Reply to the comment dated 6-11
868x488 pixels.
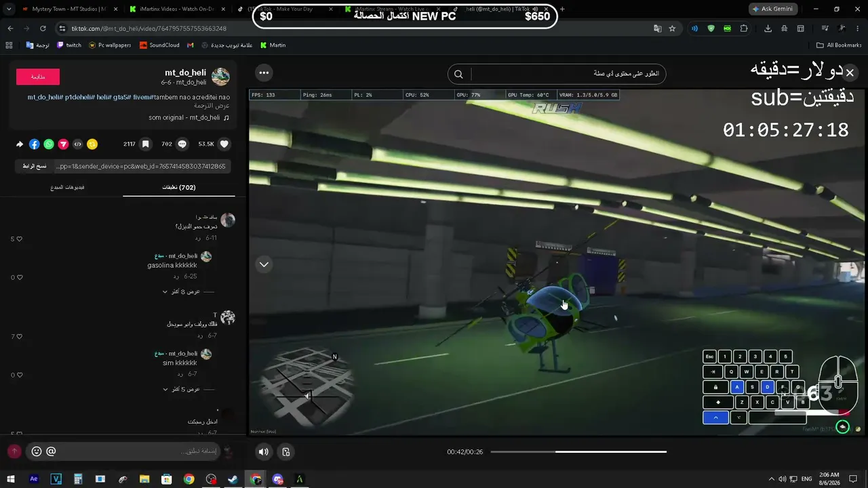click(199, 238)
